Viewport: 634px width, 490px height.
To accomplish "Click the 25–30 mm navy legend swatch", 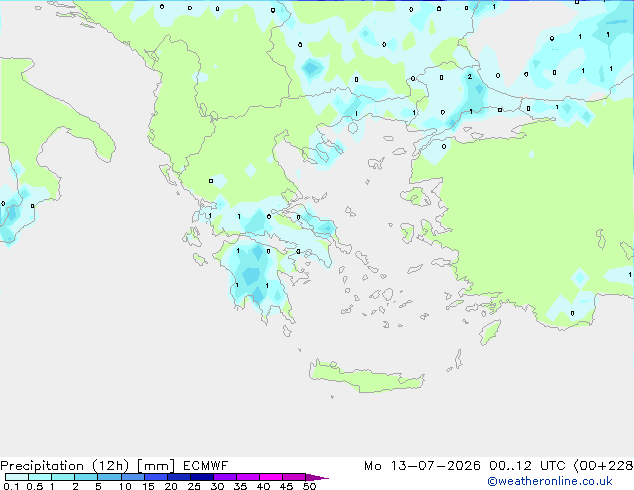I will click(x=202, y=477).
